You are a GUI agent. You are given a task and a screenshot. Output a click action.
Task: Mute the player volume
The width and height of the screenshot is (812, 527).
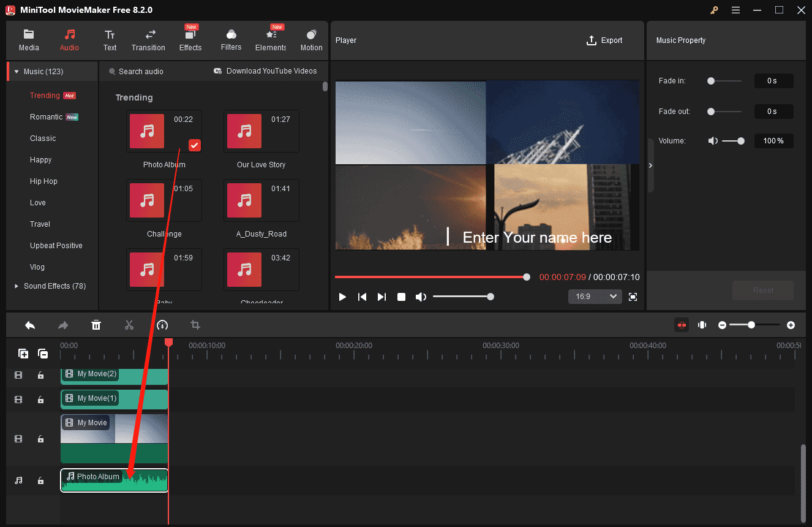tap(421, 297)
